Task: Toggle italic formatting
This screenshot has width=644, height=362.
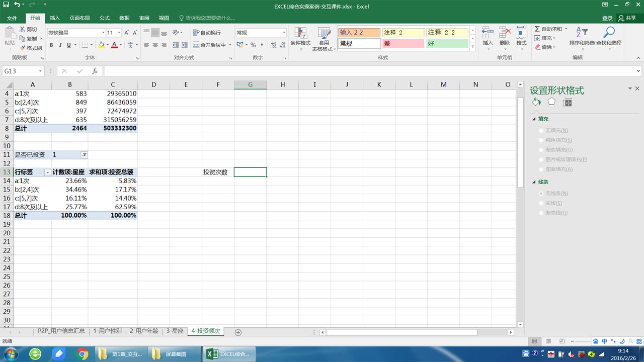Action: (x=60, y=45)
